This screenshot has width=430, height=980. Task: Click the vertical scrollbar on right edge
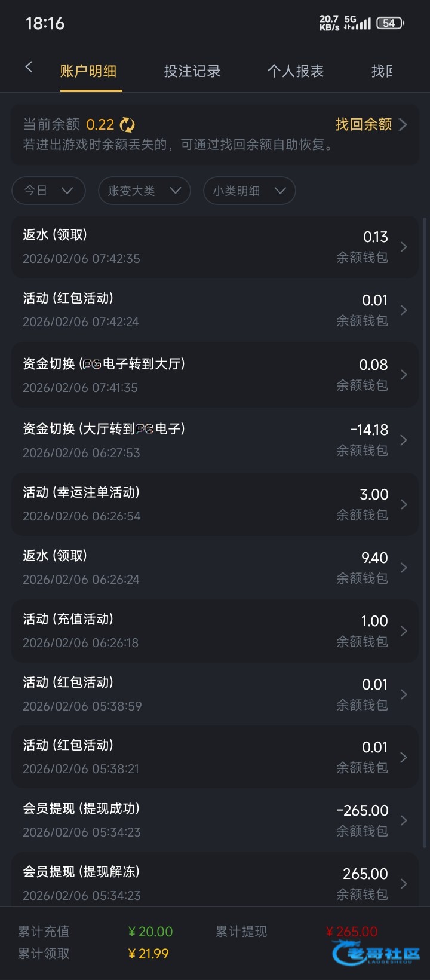point(425,418)
